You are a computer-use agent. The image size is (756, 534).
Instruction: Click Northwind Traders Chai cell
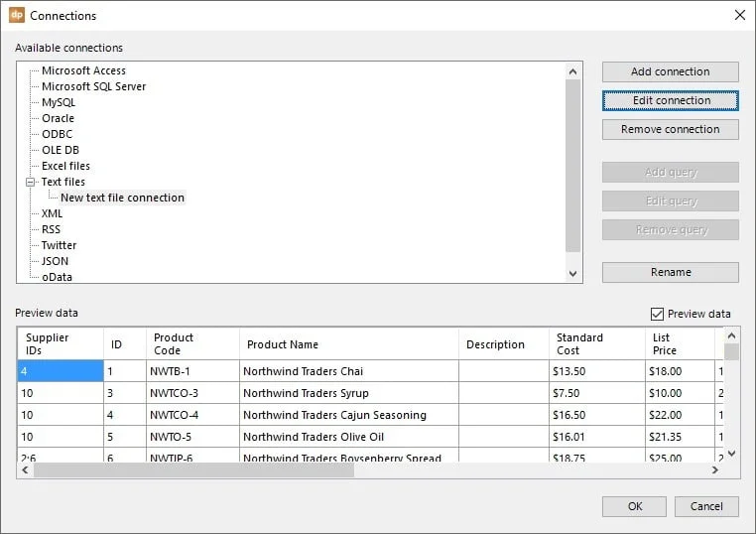pyautogui.click(x=349, y=371)
